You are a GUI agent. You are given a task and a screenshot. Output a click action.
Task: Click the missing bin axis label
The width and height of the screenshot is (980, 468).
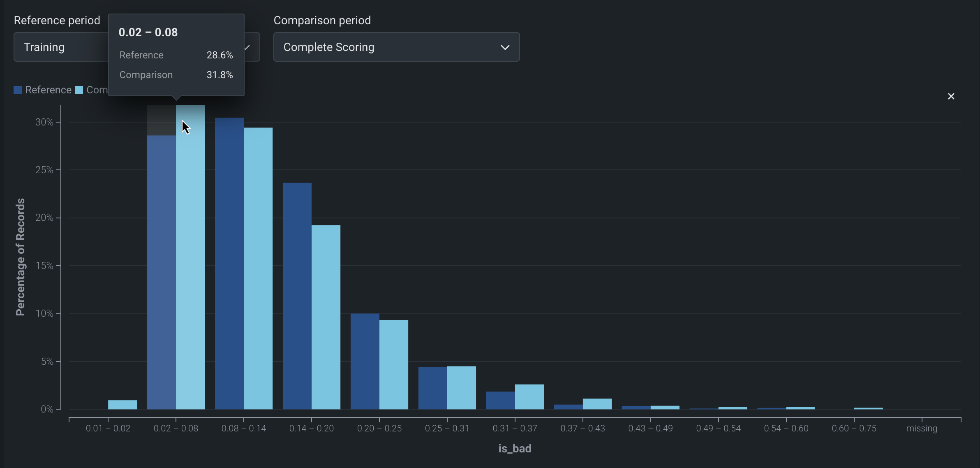pos(921,429)
